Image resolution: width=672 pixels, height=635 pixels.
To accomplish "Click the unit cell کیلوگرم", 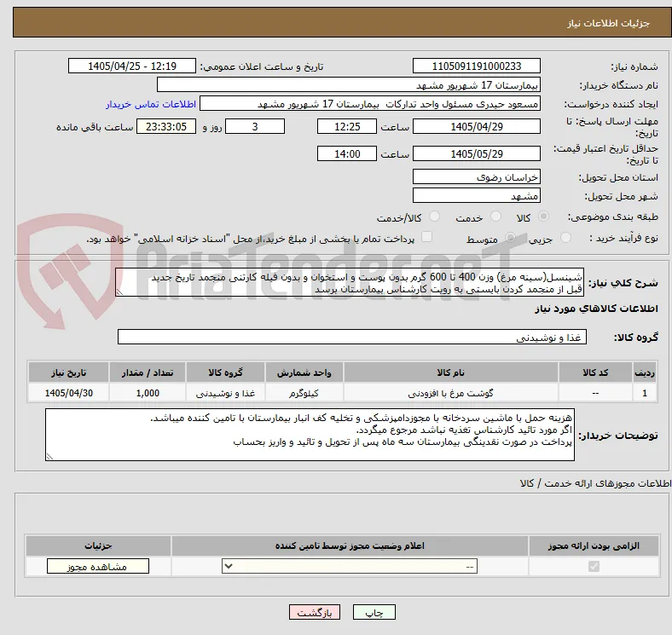I will coord(304,393).
